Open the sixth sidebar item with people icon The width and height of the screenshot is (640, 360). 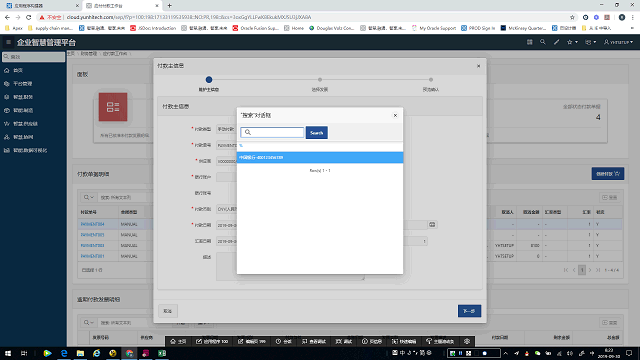pyautogui.click(x=33, y=137)
